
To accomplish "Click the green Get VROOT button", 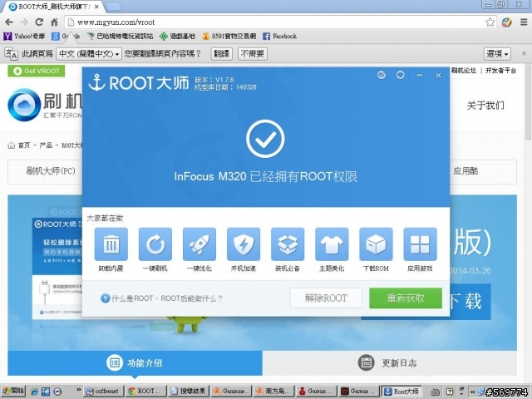I will pos(36,71).
